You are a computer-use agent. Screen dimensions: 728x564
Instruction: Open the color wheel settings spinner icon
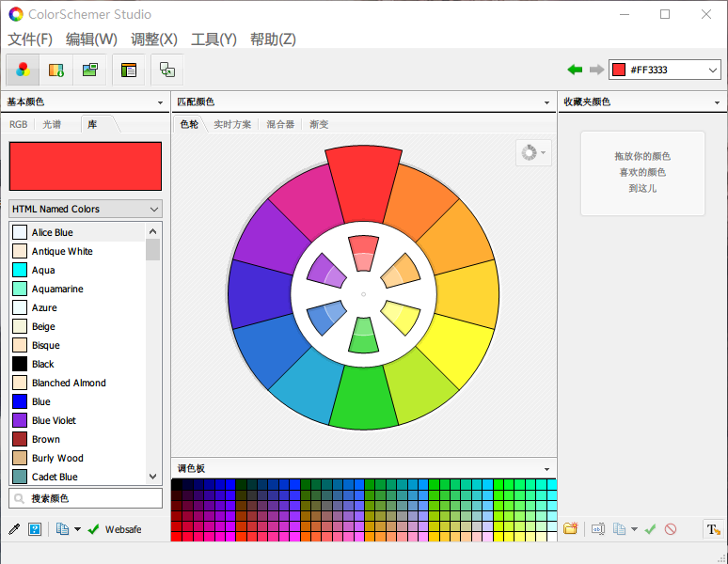tap(533, 152)
